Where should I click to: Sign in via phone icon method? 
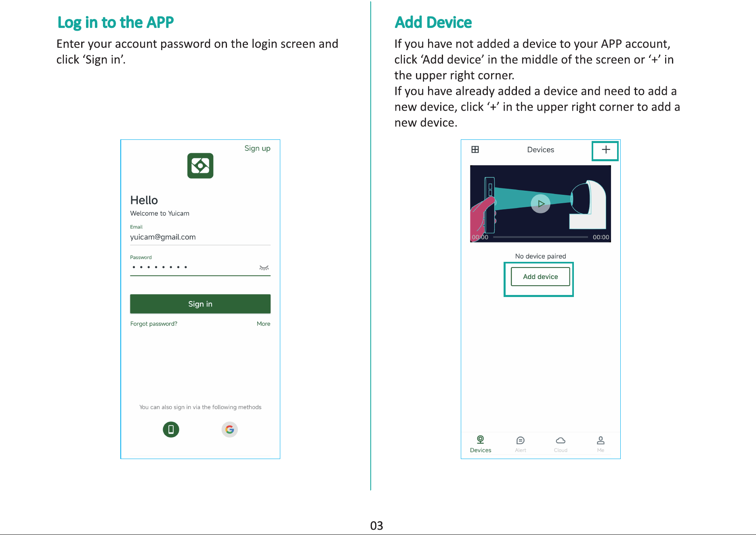[x=171, y=429]
